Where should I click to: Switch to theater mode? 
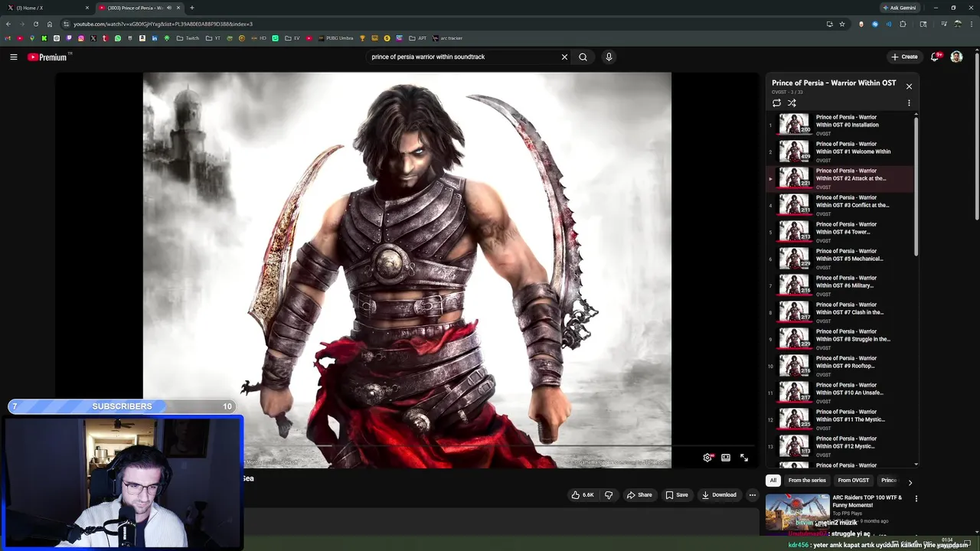(726, 458)
